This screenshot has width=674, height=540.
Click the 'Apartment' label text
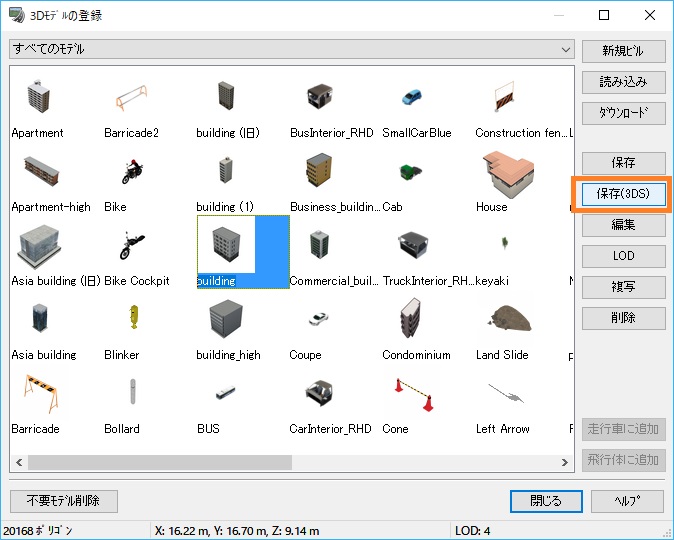[37, 133]
